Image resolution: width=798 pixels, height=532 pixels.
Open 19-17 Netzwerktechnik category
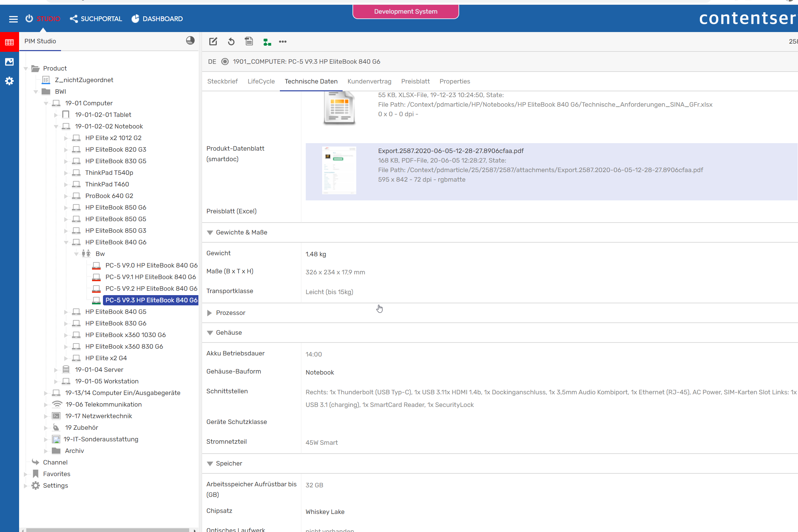[x=99, y=416]
